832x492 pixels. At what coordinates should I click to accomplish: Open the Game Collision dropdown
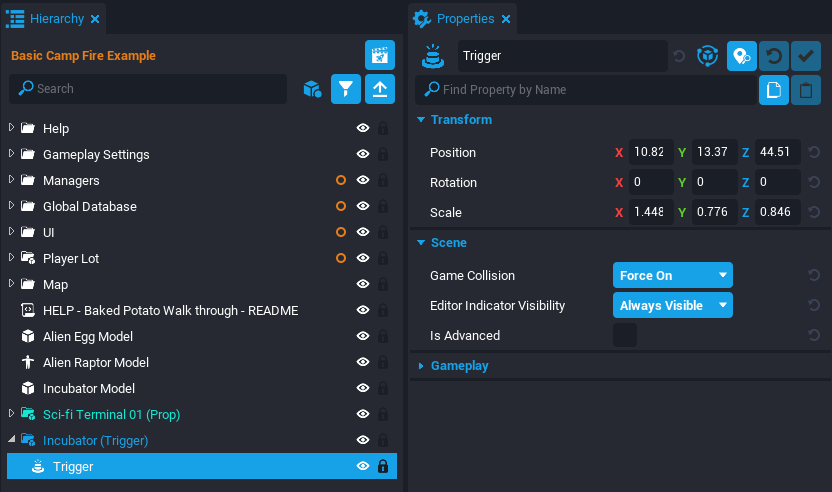[672, 275]
